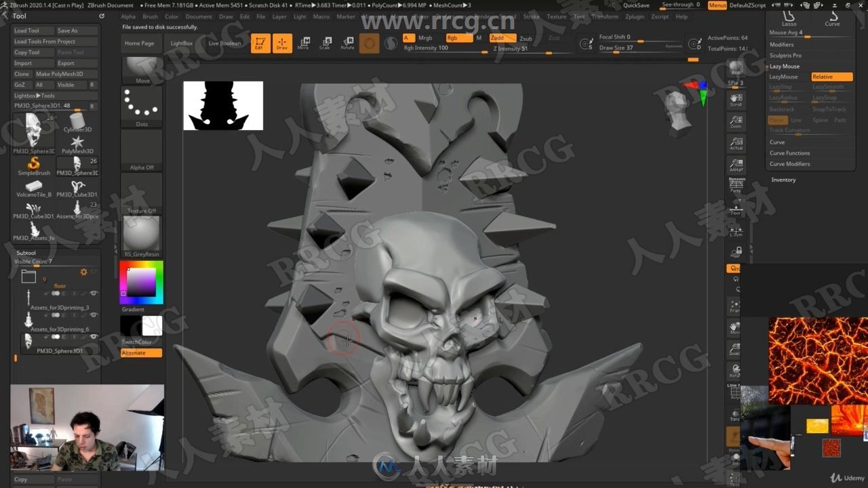Open the Alpha menu

pos(128,16)
